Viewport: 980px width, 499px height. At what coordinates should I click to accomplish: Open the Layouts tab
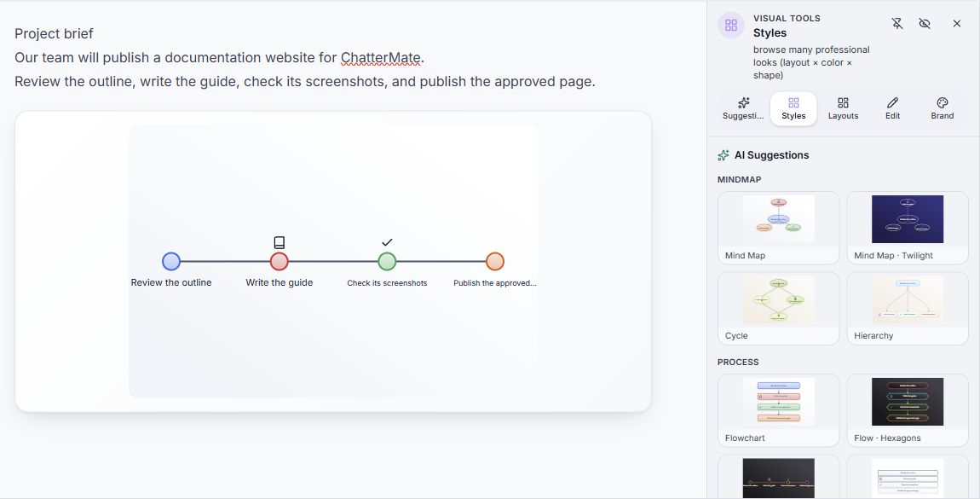[x=843, y=109]
